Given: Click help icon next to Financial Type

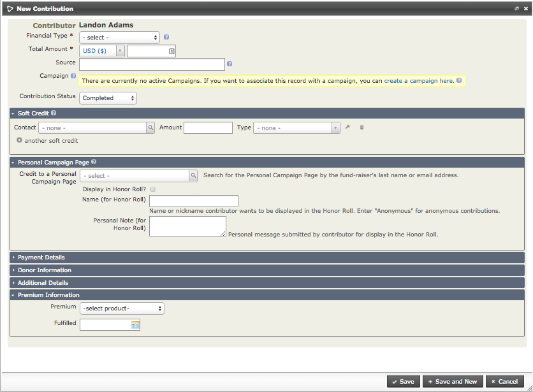Looking at the screenshot, I should [x=166, y=38].
